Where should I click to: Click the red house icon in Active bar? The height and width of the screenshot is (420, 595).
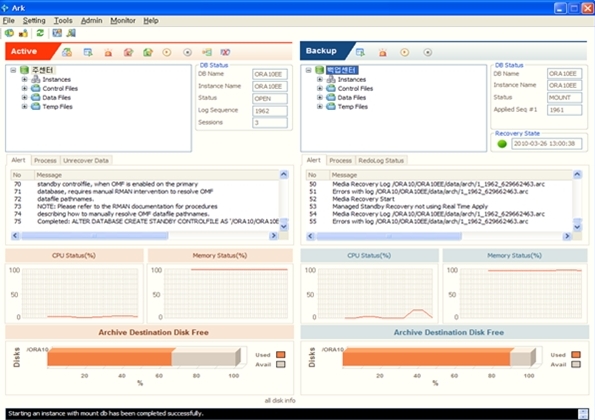click(128, 52)
